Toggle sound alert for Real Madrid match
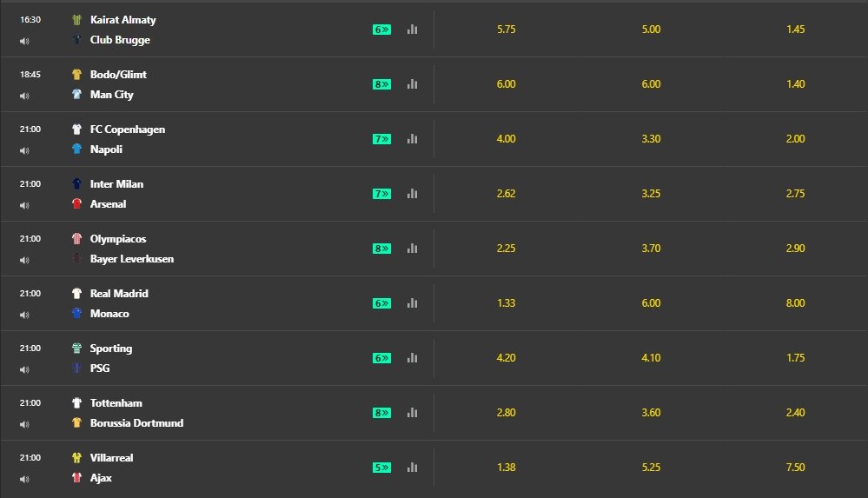The image size is (868, 498). (24, 315)
